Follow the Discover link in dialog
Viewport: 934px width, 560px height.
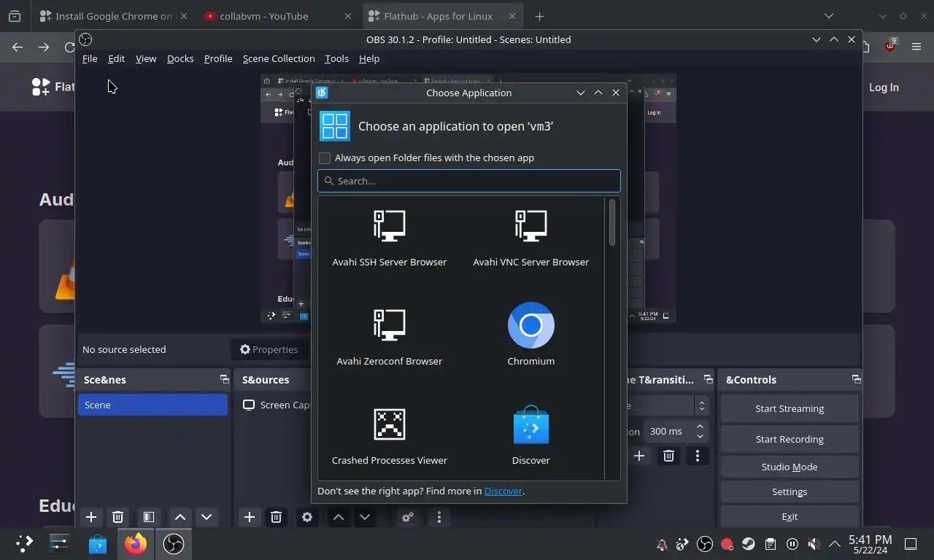point(503,491)
